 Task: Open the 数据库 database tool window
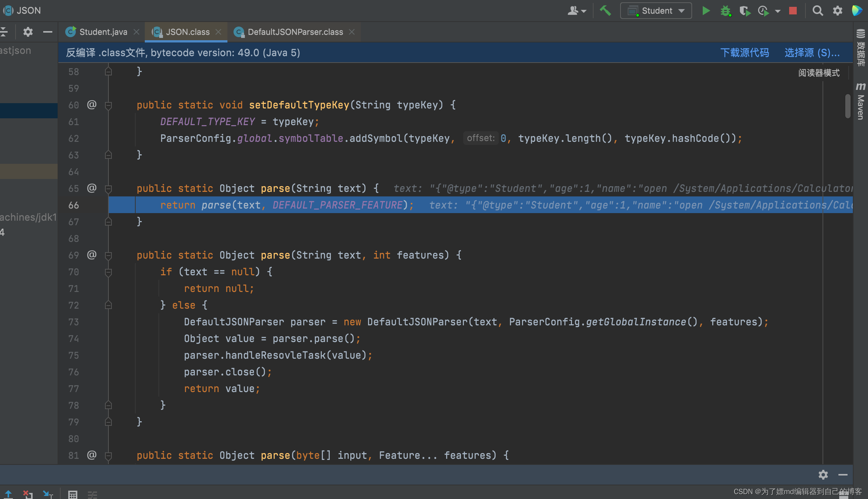pyautogui.click(x=861, y=47)
